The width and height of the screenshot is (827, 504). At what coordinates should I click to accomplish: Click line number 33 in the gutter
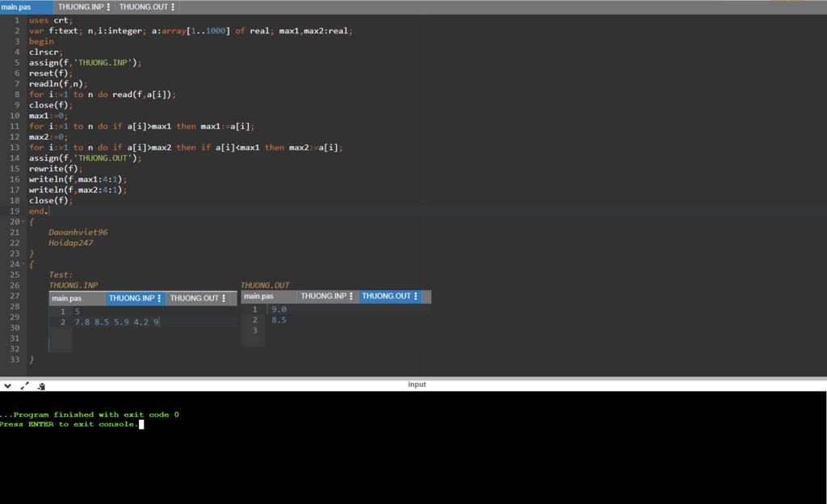(15, 359)
